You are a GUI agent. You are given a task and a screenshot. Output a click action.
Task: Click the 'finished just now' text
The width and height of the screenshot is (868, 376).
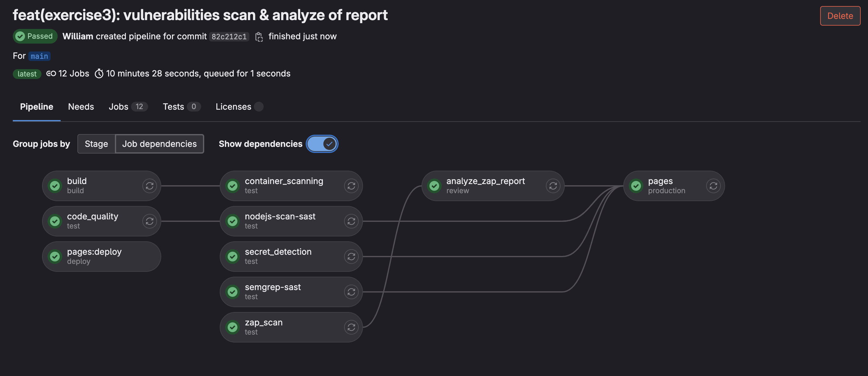(x=303, y=36)
